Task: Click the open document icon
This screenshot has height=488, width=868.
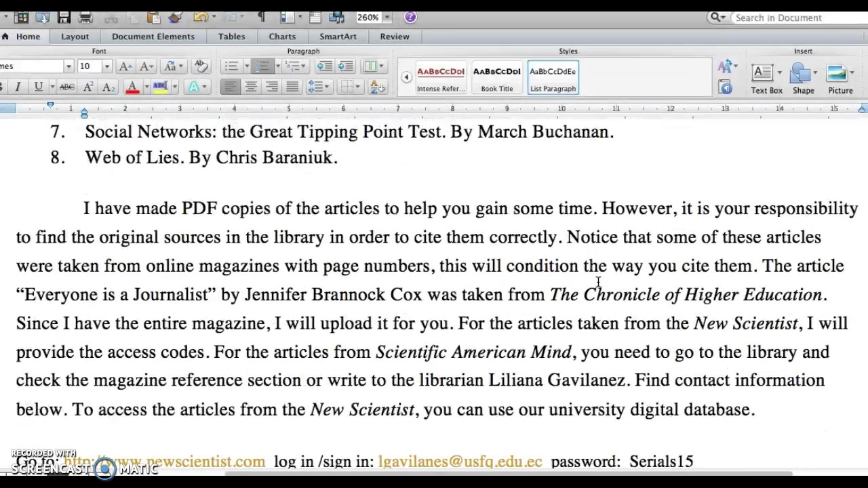Action: tap(42, 18)
